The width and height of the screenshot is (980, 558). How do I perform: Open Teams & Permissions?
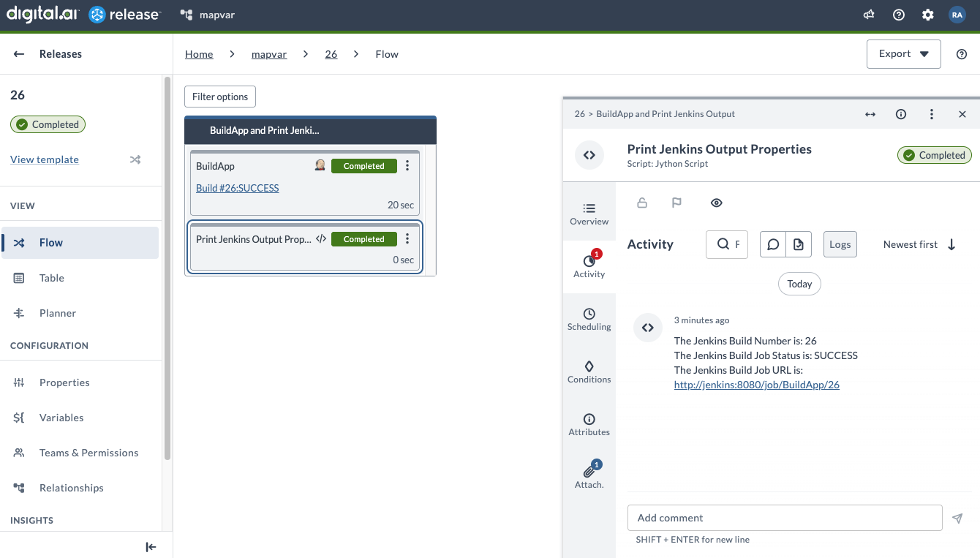pyautogui.click(x=80, y=453)
